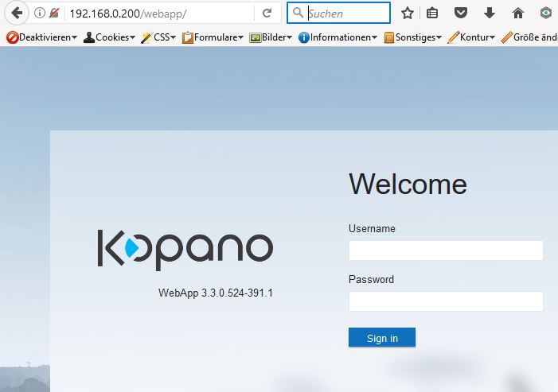Image resolution: width=558 pixels, height=392 pixels.
Task: Click the Password label
Action: pyautogui.click(x=371, y=279)
